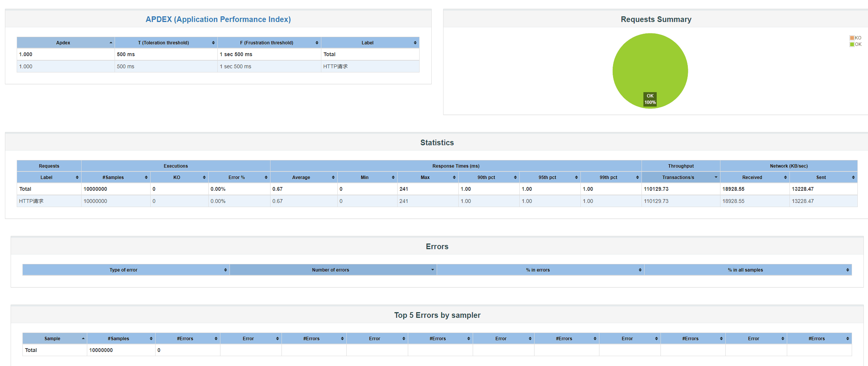Click the Response Times (ms) group header
Image resolution: width=868 pixels, height=366 pixels.
point(456,166)
